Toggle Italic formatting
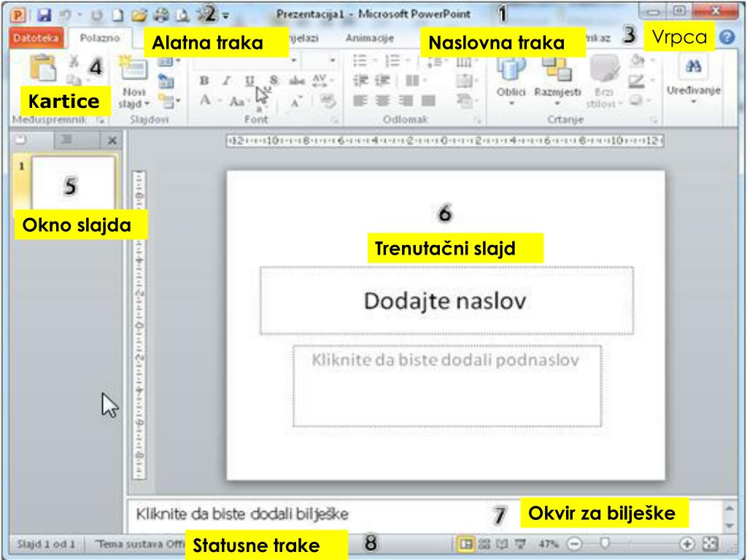Image resolution: width=747 pixels, height=560 pixels. pos(227,81)
